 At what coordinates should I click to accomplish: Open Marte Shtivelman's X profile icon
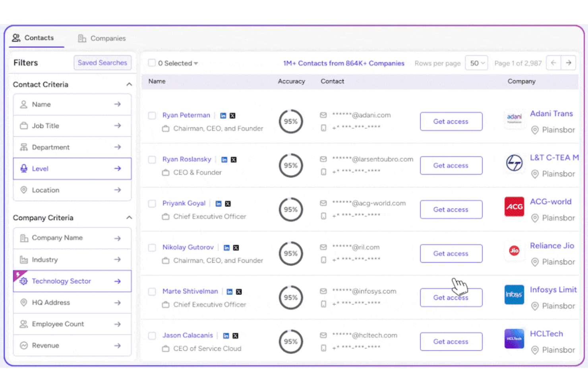click(239, 292)
